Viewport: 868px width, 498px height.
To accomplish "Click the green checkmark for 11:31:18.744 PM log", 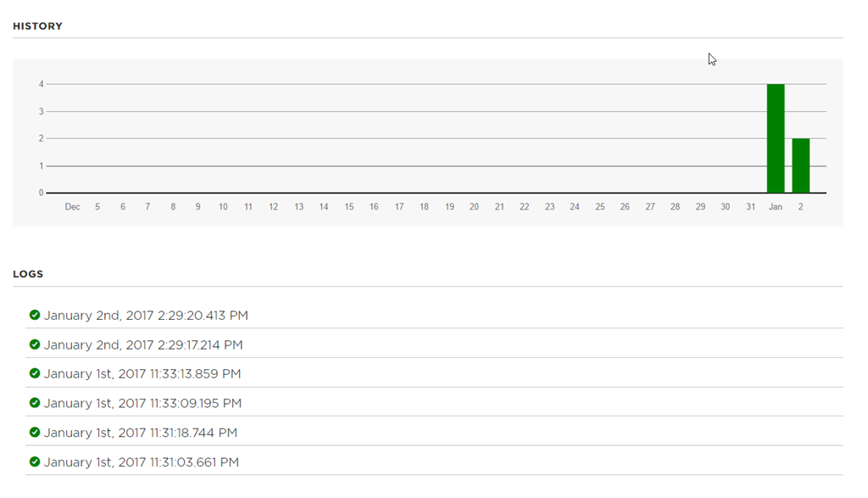I will (35, 432).
